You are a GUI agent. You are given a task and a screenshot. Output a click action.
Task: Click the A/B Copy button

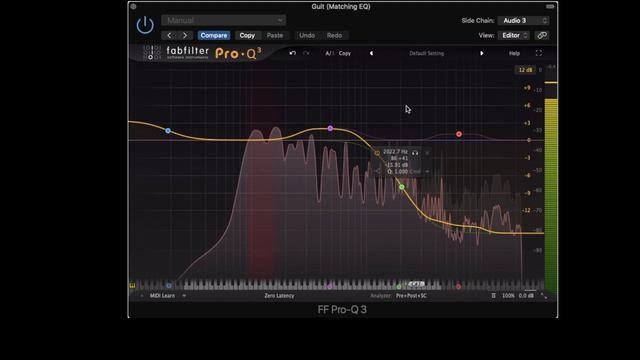344,53
